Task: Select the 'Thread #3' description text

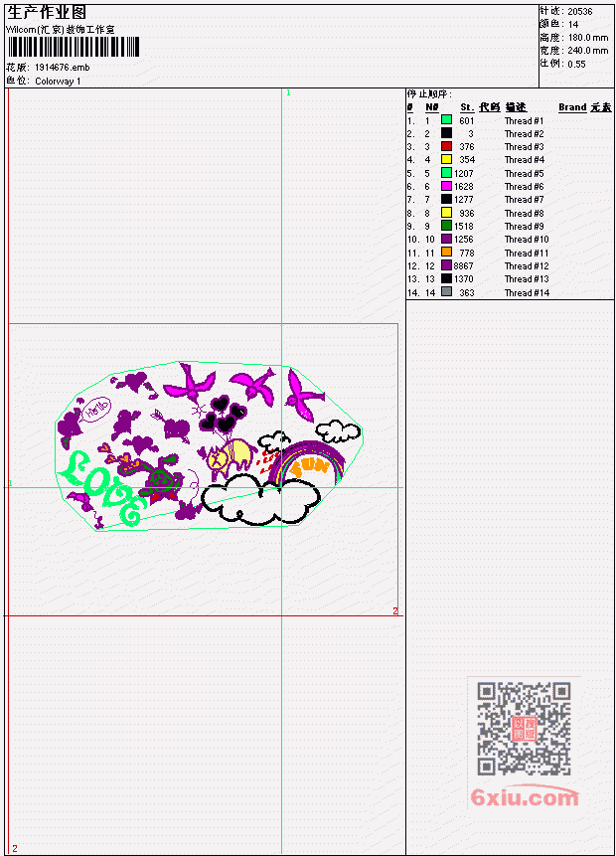Action: (524, 147)
